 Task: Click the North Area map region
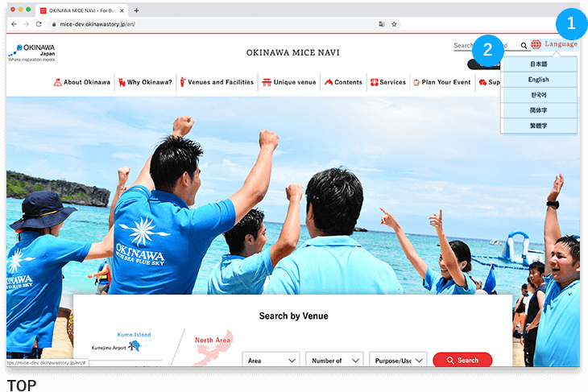click(213, 346)
